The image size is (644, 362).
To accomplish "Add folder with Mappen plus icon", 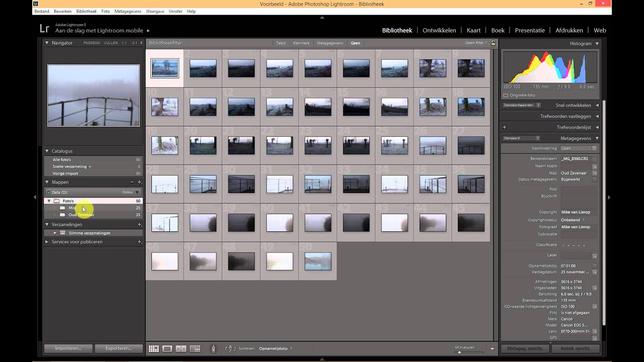I will (140, 182).
